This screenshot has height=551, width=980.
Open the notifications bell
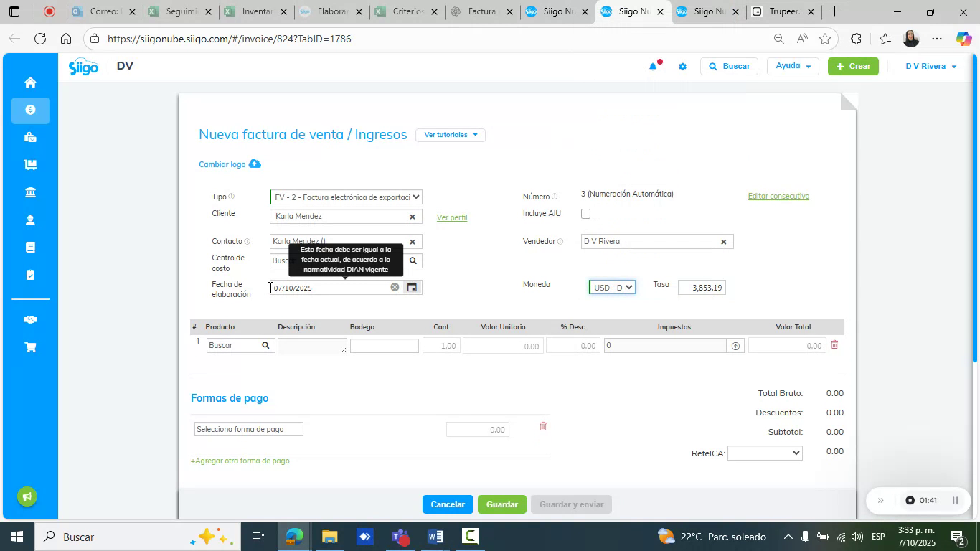coord(653,66)
